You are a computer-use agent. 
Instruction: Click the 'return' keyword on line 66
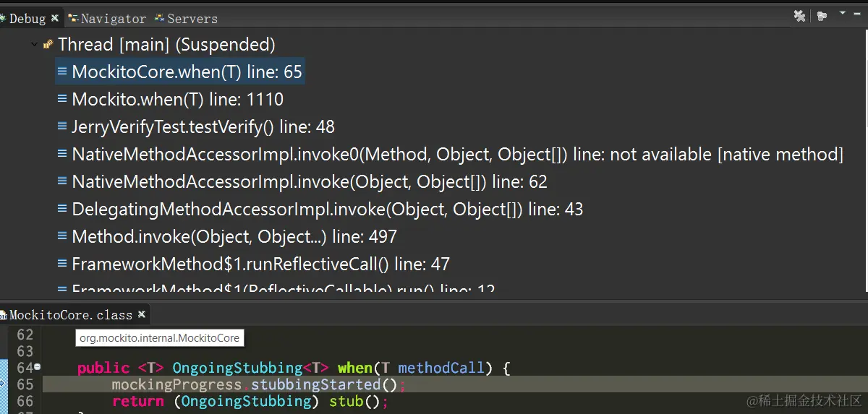(138, 401)
